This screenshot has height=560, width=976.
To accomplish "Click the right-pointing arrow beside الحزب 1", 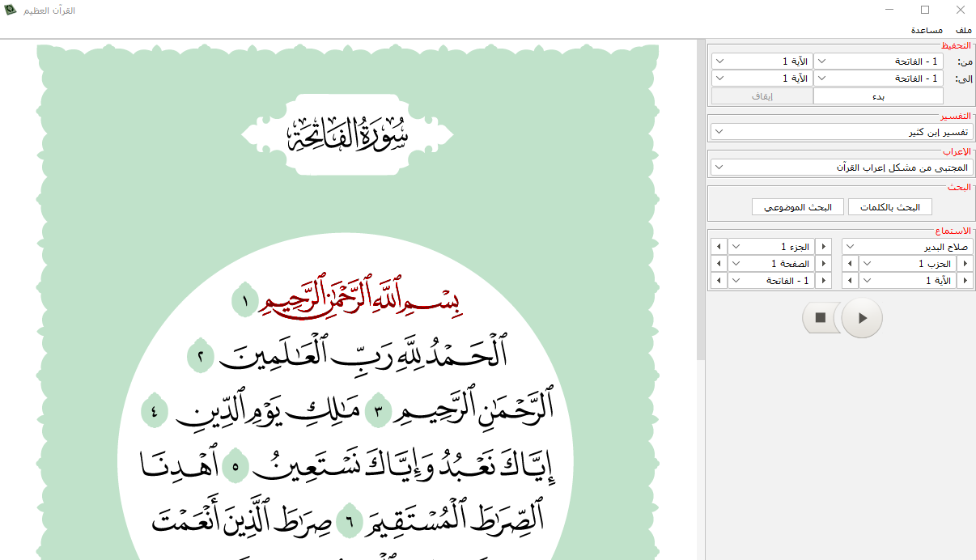I will [965, 263].
